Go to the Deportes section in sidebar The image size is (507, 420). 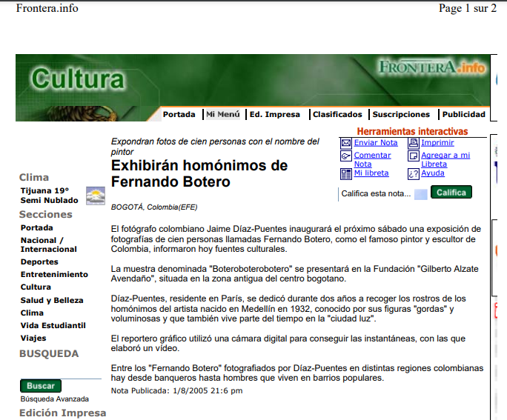(39, 262)
